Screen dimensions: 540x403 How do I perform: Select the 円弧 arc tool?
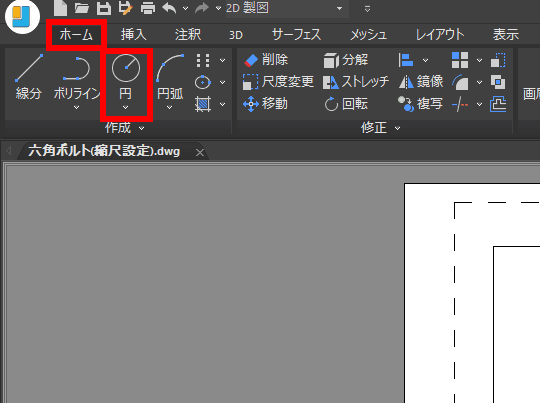[170, 78]
